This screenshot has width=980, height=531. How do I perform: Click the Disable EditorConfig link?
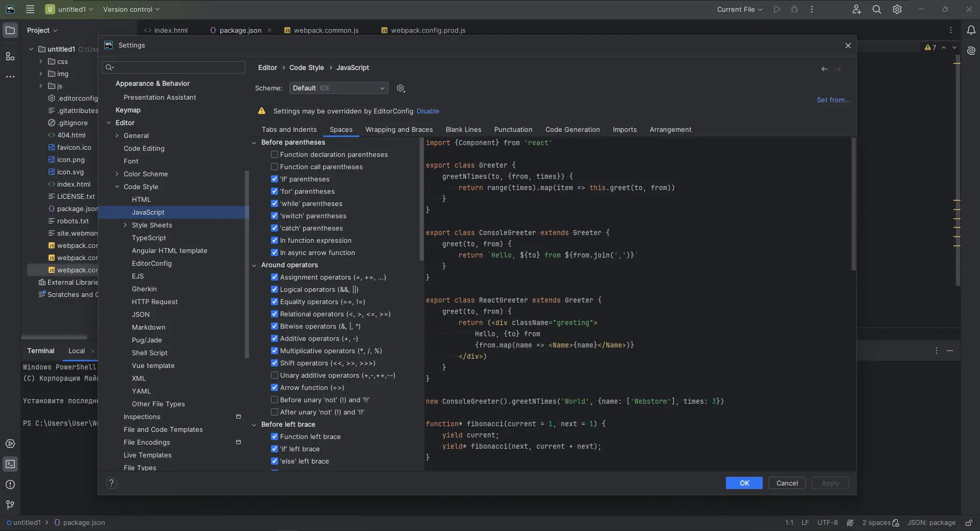(427, 111)
